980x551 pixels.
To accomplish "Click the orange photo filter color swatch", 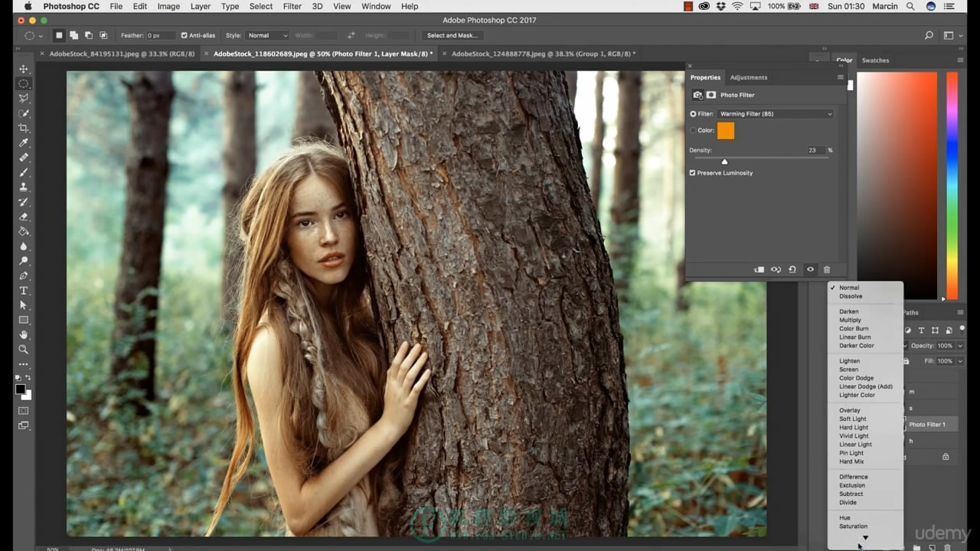I will 726,131.
